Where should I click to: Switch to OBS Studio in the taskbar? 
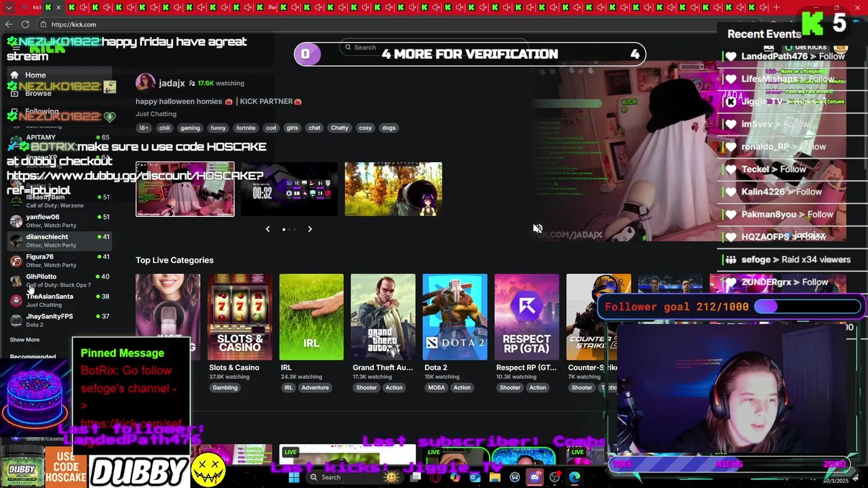click(x=555, y=477)
